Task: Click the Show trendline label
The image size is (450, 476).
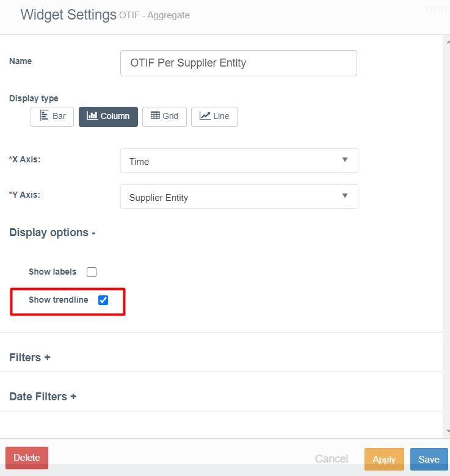Action: point(59,300)
